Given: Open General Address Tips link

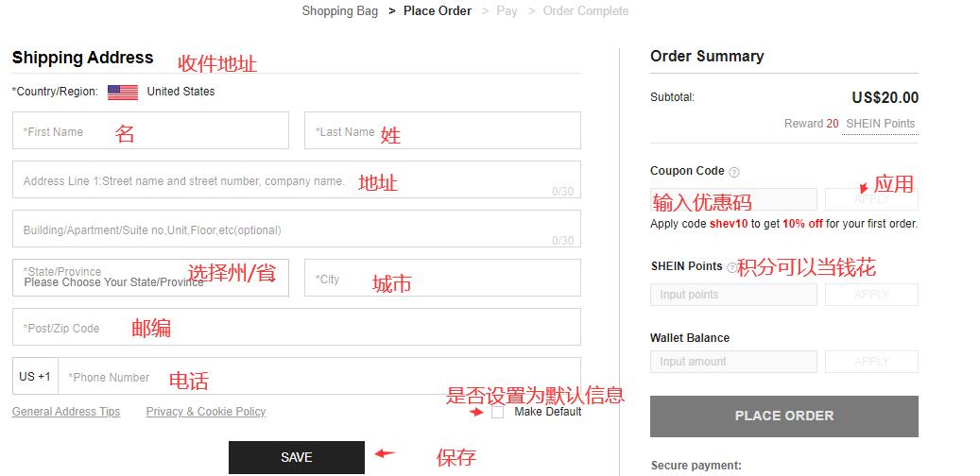Looking at the screenshot, I should click(66, 412).
